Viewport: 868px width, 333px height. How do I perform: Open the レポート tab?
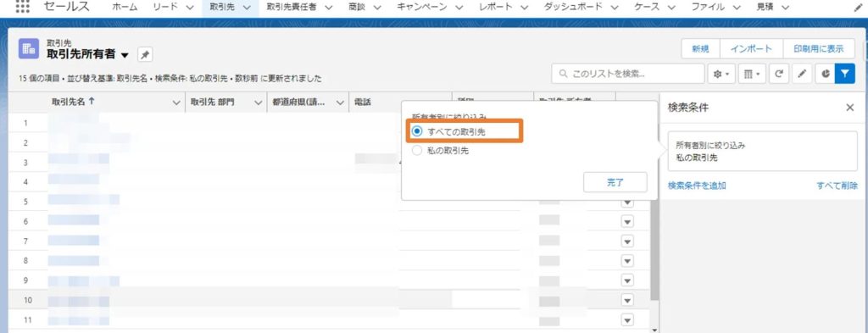[497, 7]
